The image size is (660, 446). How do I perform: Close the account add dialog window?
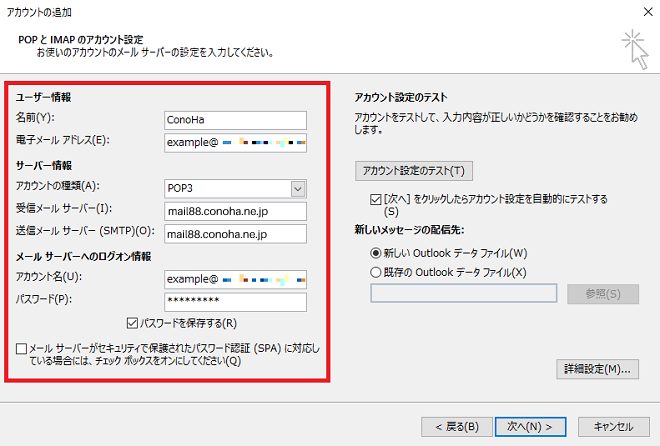tap(641, 12)
